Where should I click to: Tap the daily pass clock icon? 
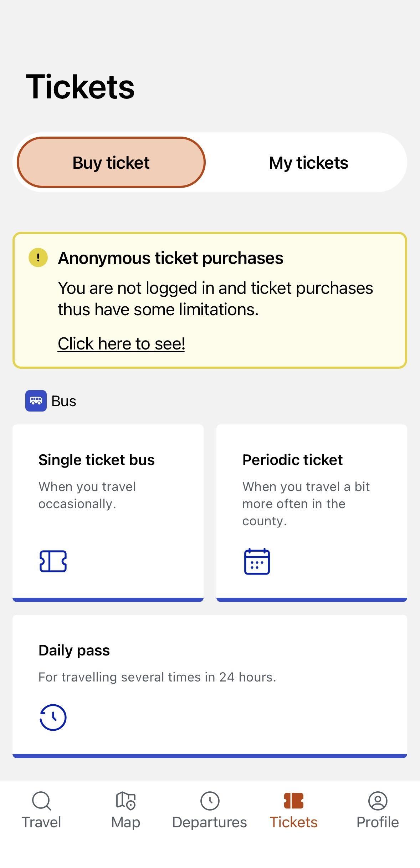point(53,717)
